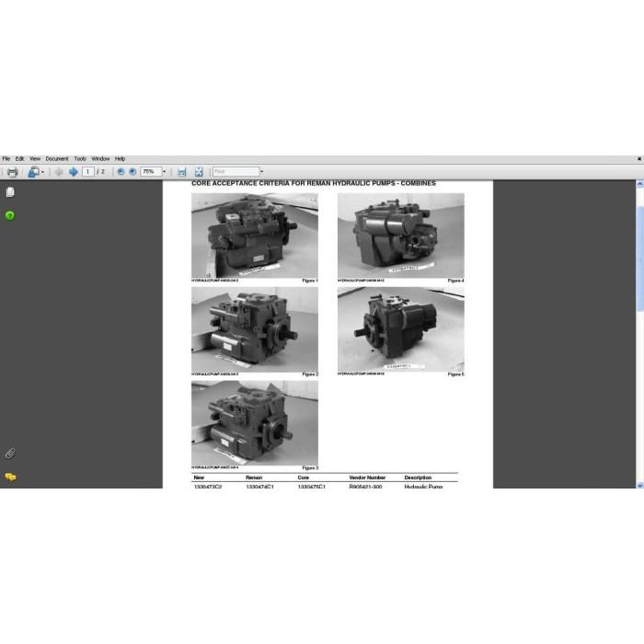Viewport: 644px width, 644px height.
Task: Click the 75% zoom level field
Action: tap(151, 172)
